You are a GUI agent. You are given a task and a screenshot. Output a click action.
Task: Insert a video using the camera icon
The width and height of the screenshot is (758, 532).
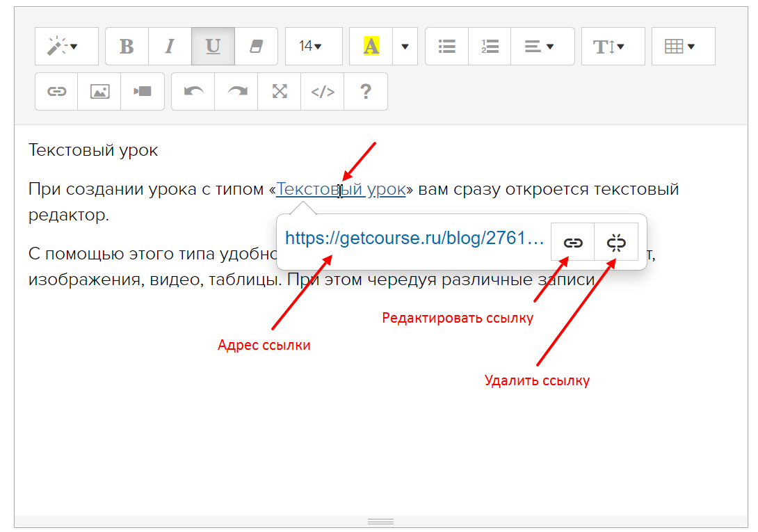[143, 92]
